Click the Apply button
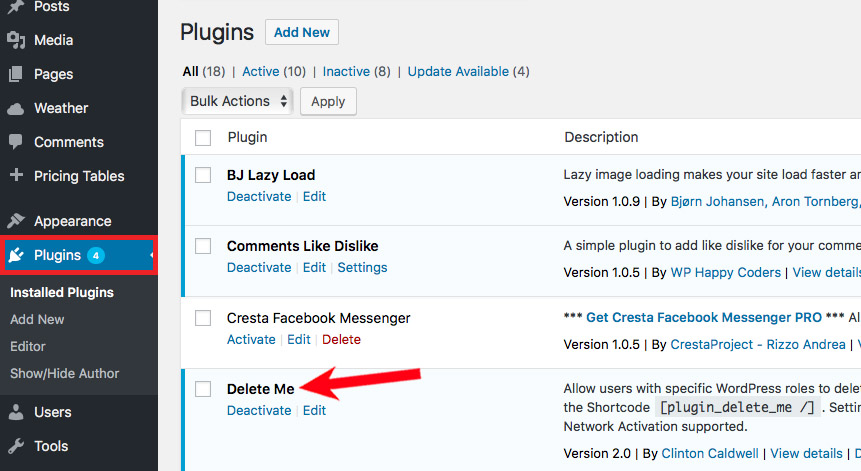The width and height of the screenshot is (861, 471). pyautogui.click(x=328, y=102)
